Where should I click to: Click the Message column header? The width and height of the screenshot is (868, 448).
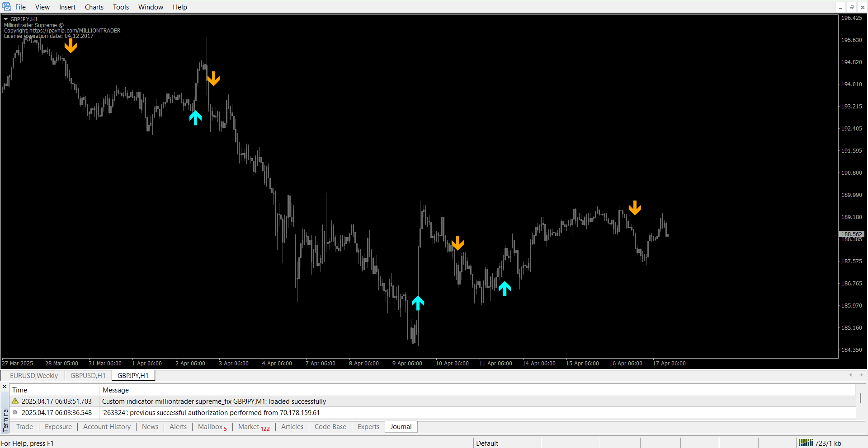116,390
